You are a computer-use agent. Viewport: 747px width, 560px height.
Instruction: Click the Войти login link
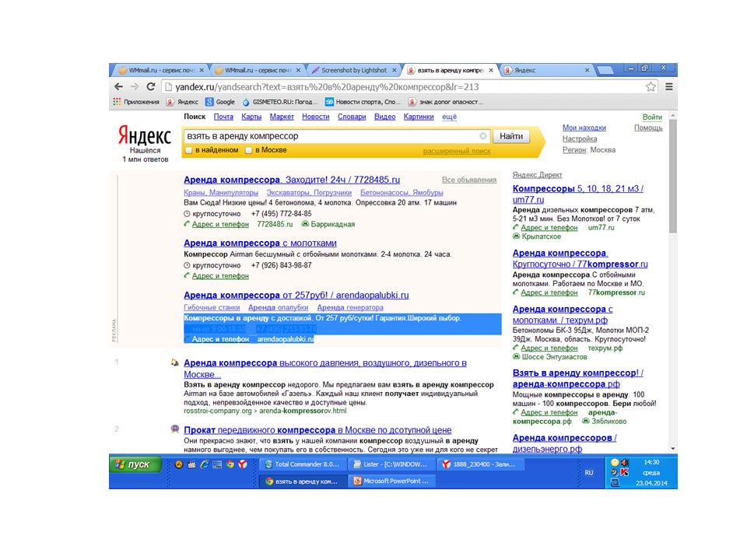pyautogui.click(x=652, y=117)
